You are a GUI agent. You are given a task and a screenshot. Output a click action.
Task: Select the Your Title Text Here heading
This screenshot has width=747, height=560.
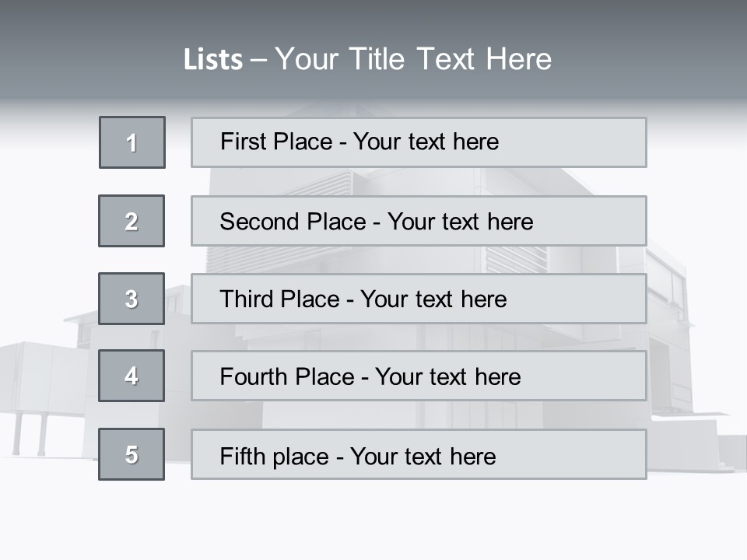click(413, 59)
